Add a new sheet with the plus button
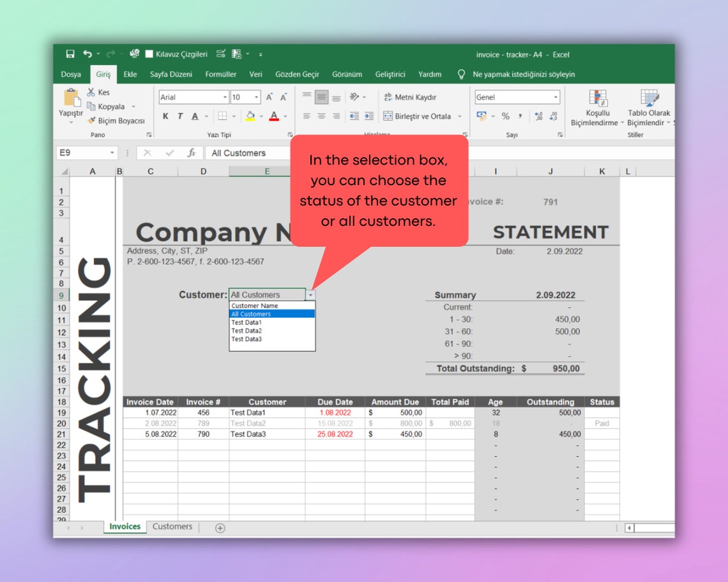The image size is (728, 582). point(220,528)
